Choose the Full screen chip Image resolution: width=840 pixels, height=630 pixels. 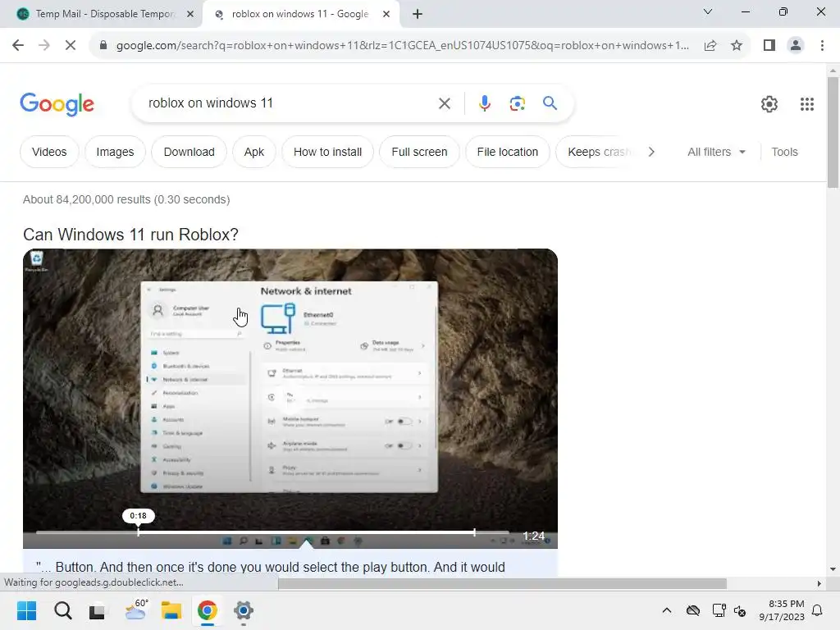pyautogui.click(x=419, y=152)
